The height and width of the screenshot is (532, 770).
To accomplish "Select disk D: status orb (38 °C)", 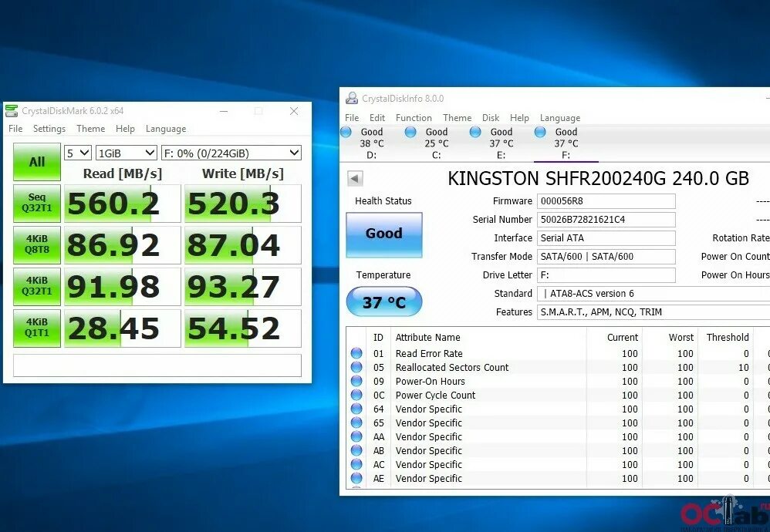I will [x=346, y=132].
